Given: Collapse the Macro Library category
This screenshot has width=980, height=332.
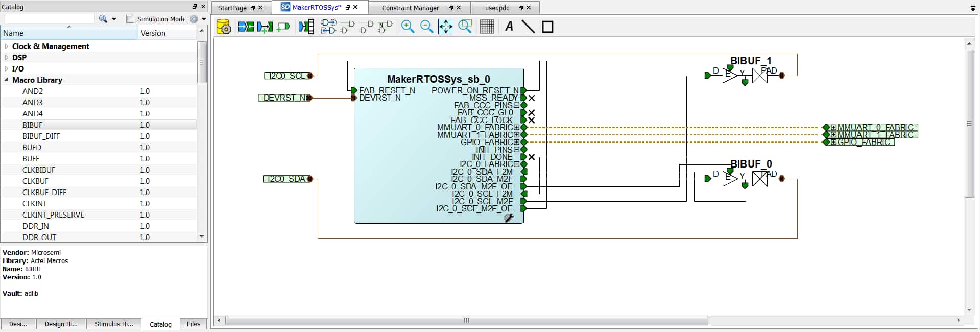Looking at the screenshot, I should tap(7, 80).
